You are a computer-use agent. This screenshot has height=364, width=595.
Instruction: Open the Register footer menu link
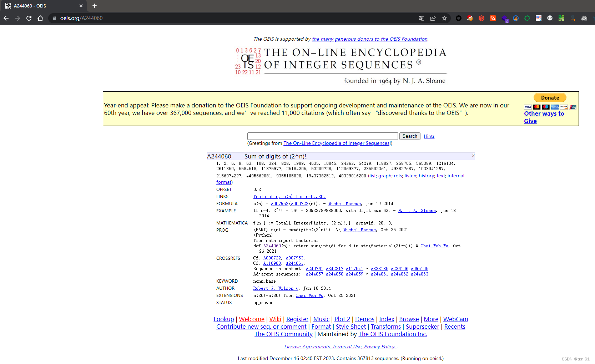coord(297,319)
